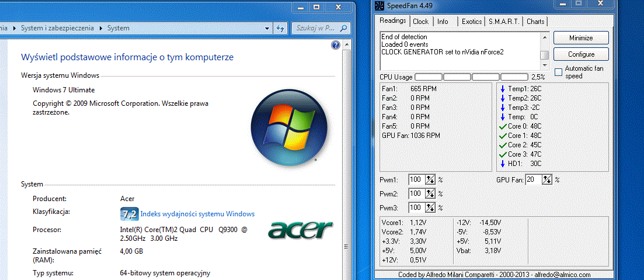
Task: Click the Pwm1 spinner arrows
Action: click(x=430, y=179)
